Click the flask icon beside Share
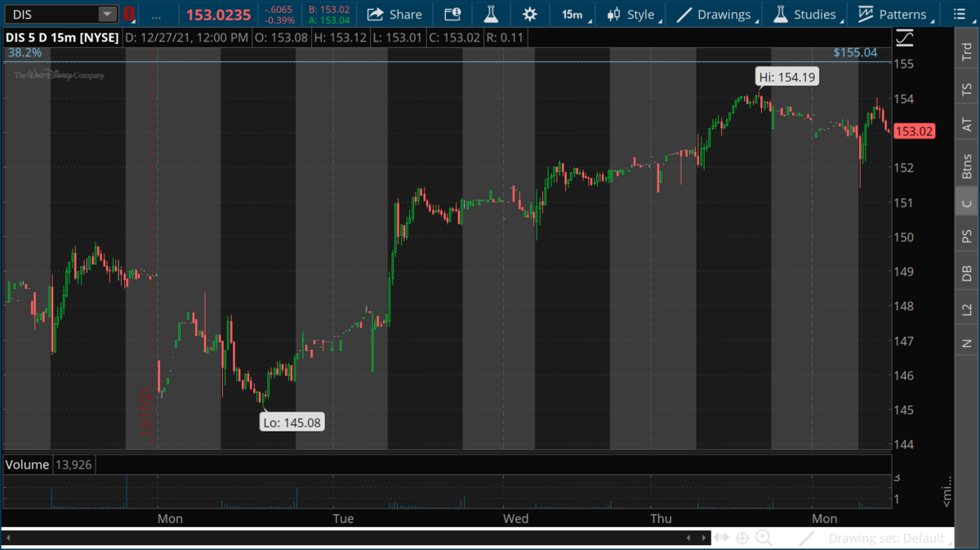The height and width of the screenshot is (550, 980). (x=490, y=14)
